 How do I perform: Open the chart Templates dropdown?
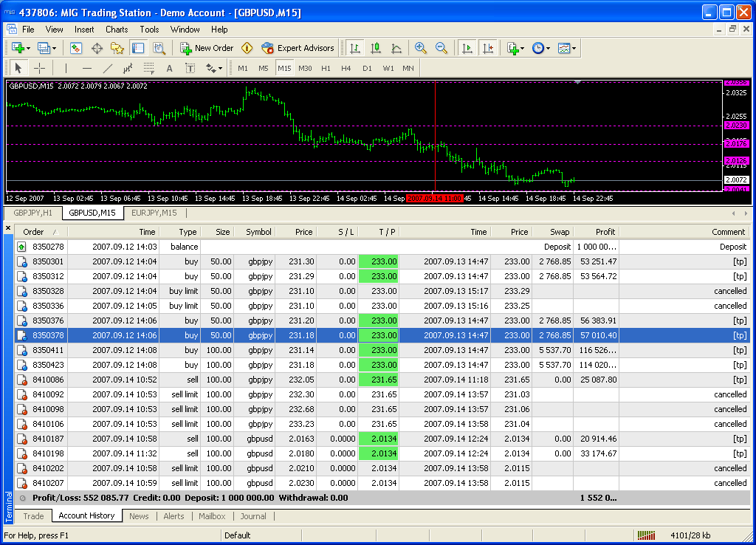coord(567,48)
